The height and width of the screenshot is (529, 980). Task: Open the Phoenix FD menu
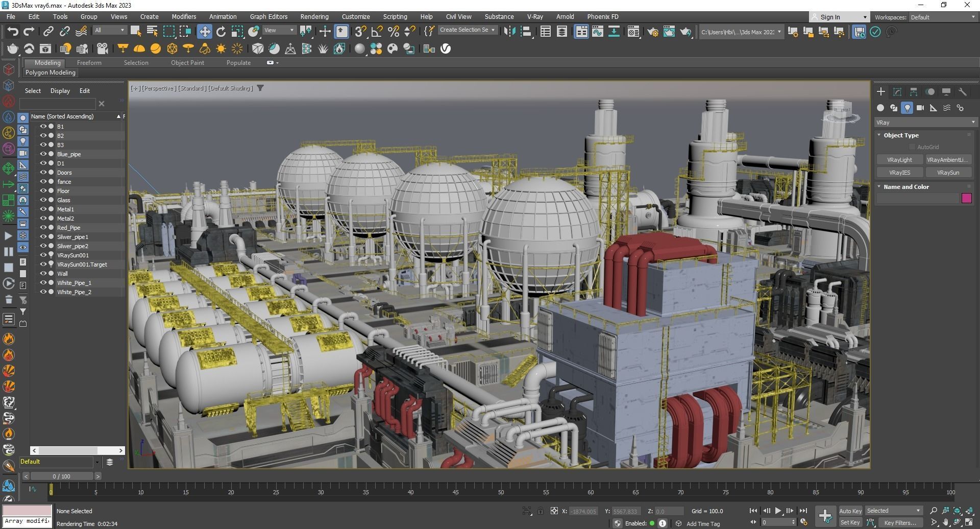[602, 17]
